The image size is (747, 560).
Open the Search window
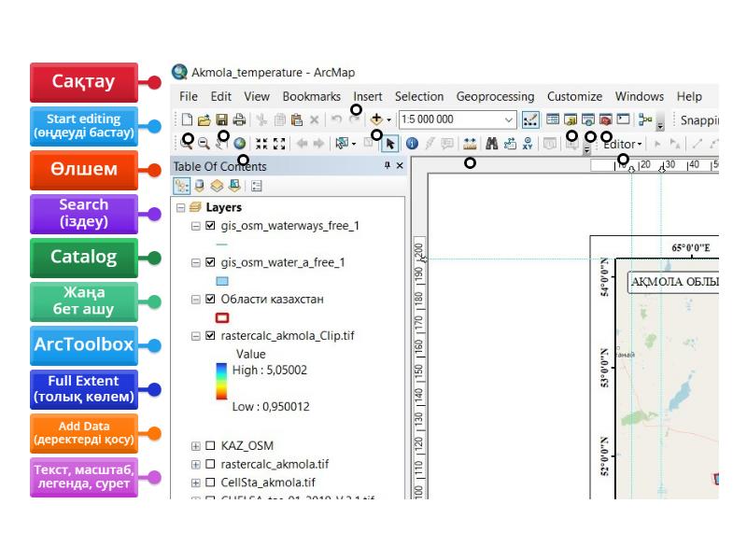587,119
